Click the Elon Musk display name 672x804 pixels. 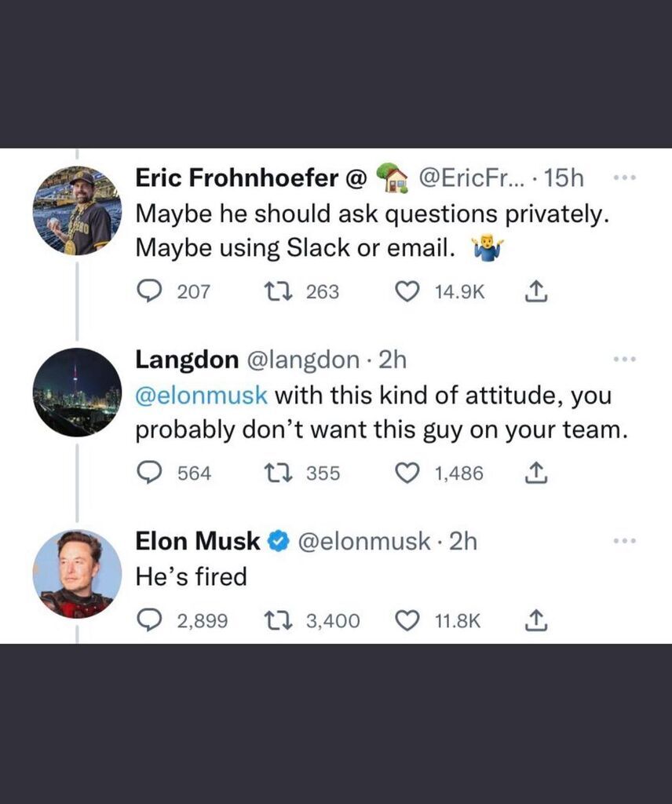[x=197, y=541]
